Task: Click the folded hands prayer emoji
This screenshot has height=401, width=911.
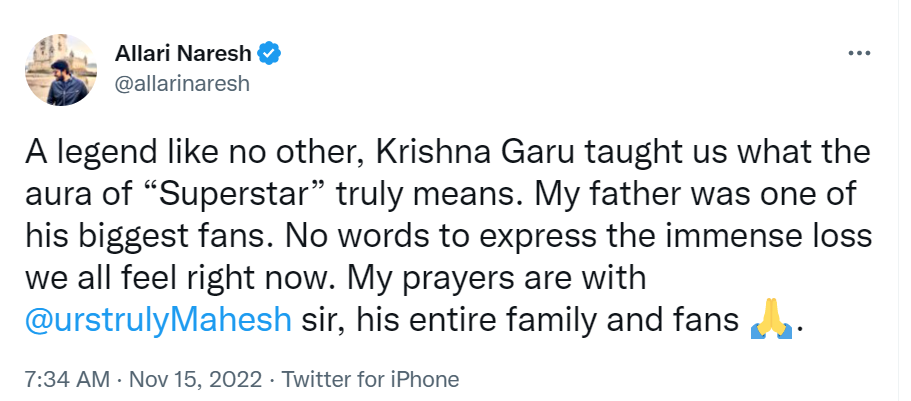Action: [x=770, y=323]
